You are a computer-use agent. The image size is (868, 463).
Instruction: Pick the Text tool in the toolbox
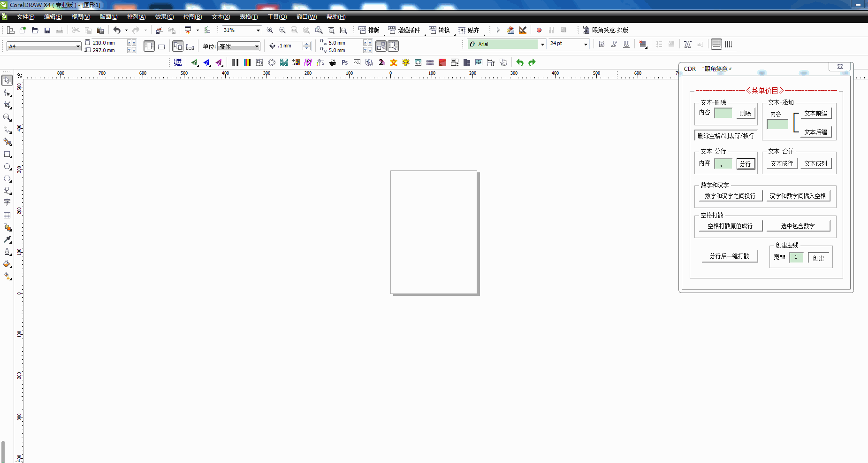[7, 203]
